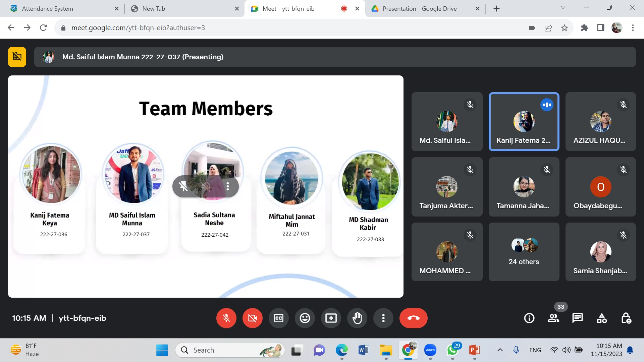Click the ytt-bfqn-eib meeting code text

click(x=82, y=318)
